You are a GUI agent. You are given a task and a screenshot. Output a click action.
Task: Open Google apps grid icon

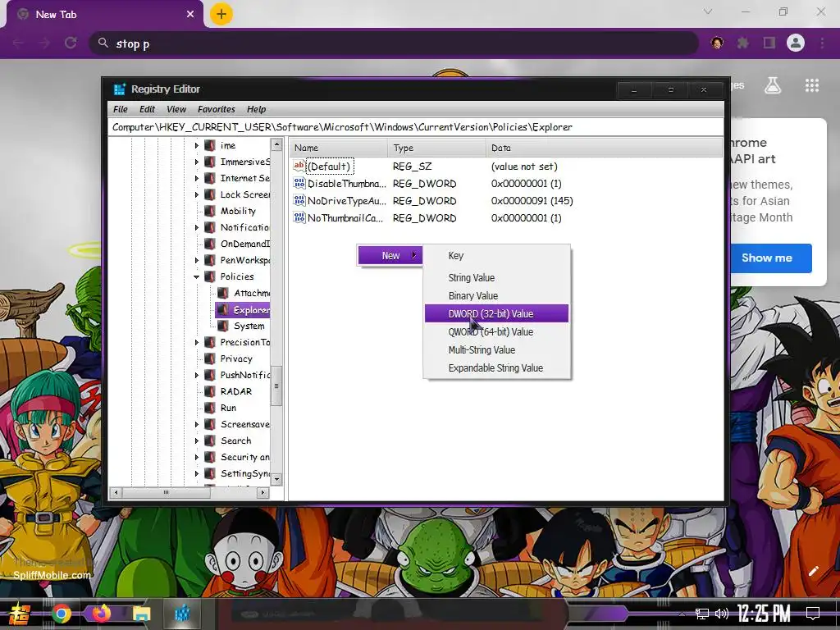[x=811, y=85]
